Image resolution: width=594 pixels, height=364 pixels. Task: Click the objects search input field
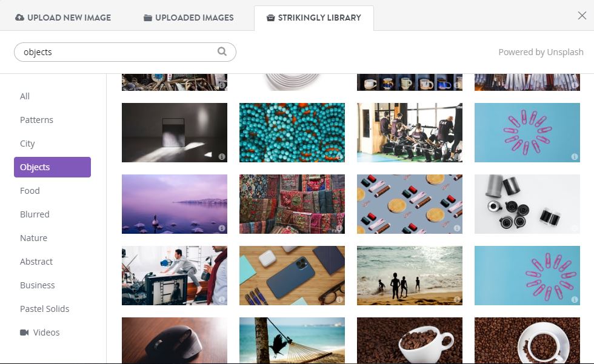[x=125, y=52]
